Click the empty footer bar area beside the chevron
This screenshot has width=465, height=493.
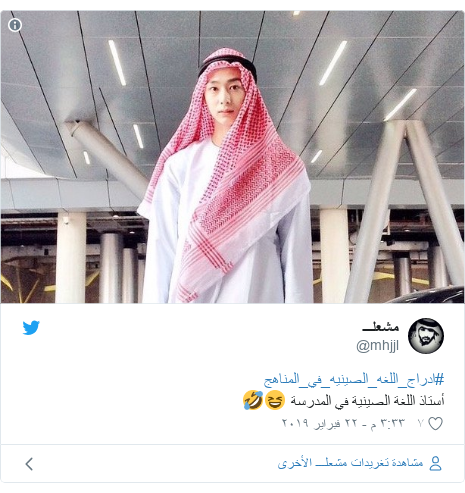[x=153, y=464]
